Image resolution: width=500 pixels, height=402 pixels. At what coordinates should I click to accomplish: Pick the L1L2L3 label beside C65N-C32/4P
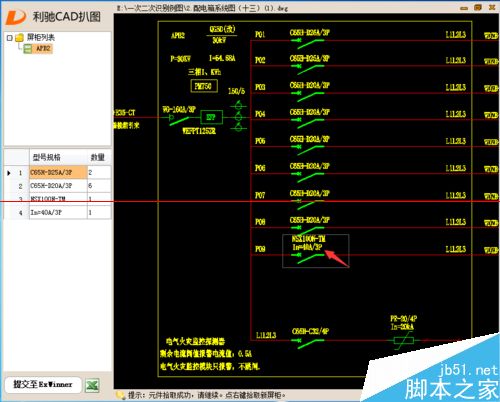click(x=266, y=335)
